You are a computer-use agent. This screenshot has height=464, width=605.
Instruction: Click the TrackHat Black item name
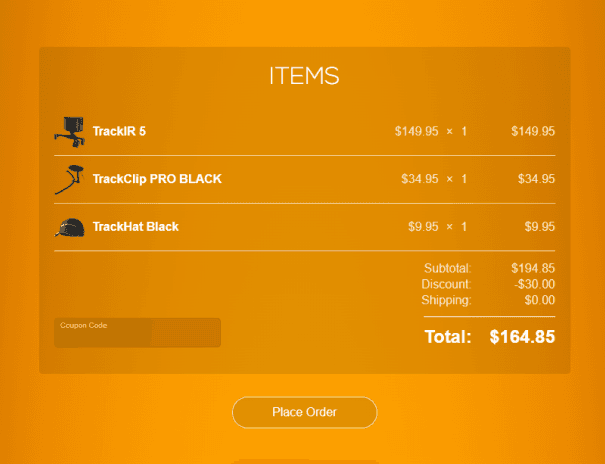point(135,227)
